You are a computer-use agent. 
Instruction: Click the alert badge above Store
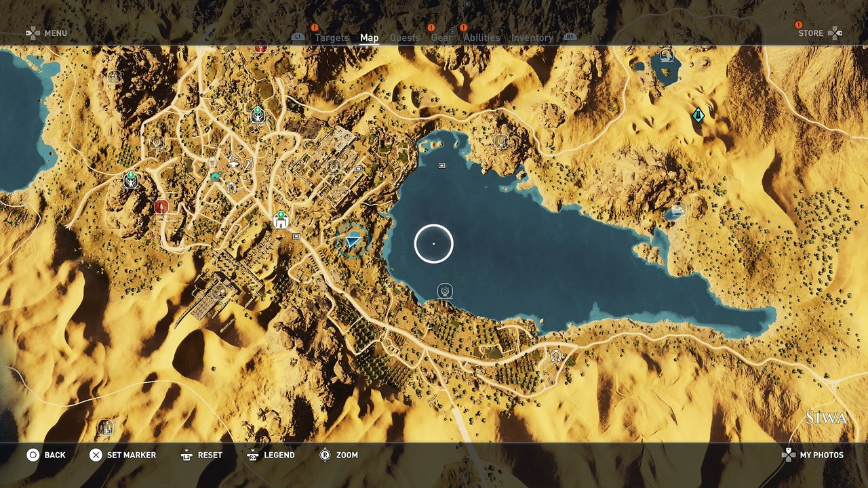tap(798, 25)
